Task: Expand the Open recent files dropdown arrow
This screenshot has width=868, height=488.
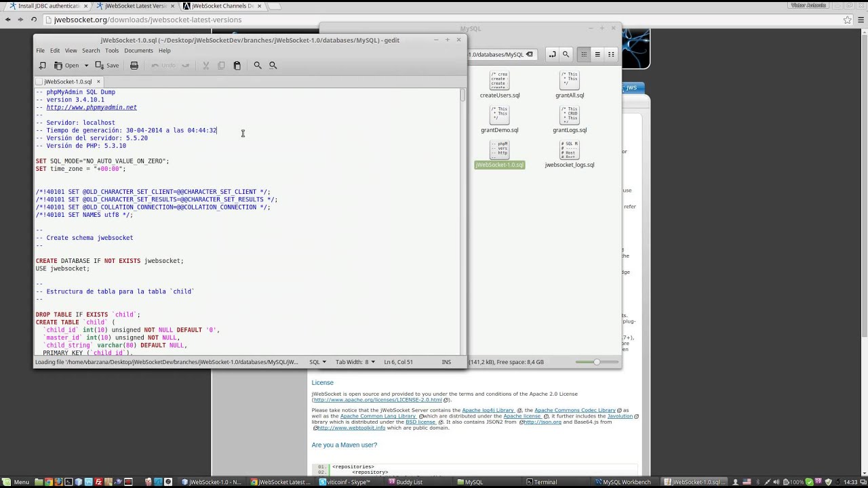Action: [86, 66]
